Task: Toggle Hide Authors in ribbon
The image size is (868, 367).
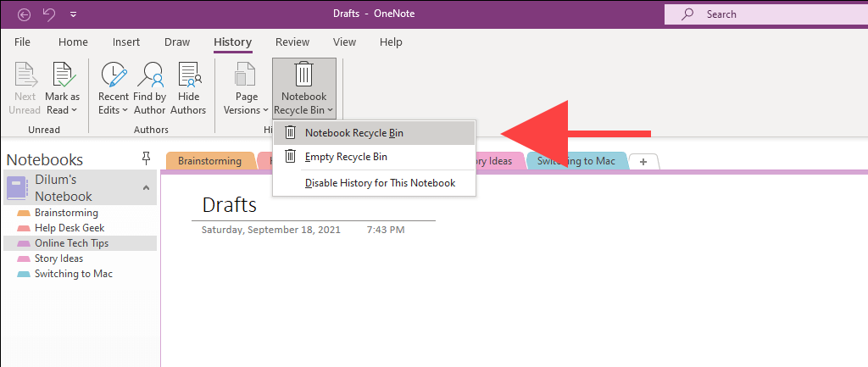Action: tap(188, 88)
